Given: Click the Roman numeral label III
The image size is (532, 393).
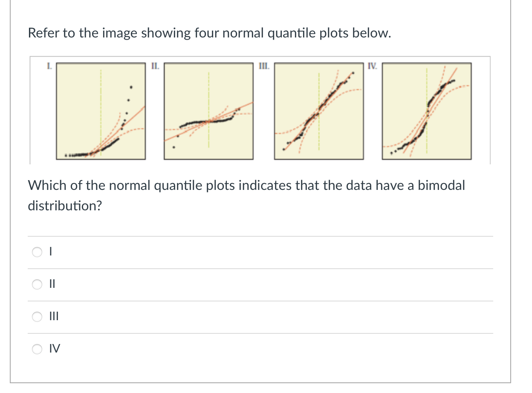Looking at the screenshot, I should pos(264,66).
